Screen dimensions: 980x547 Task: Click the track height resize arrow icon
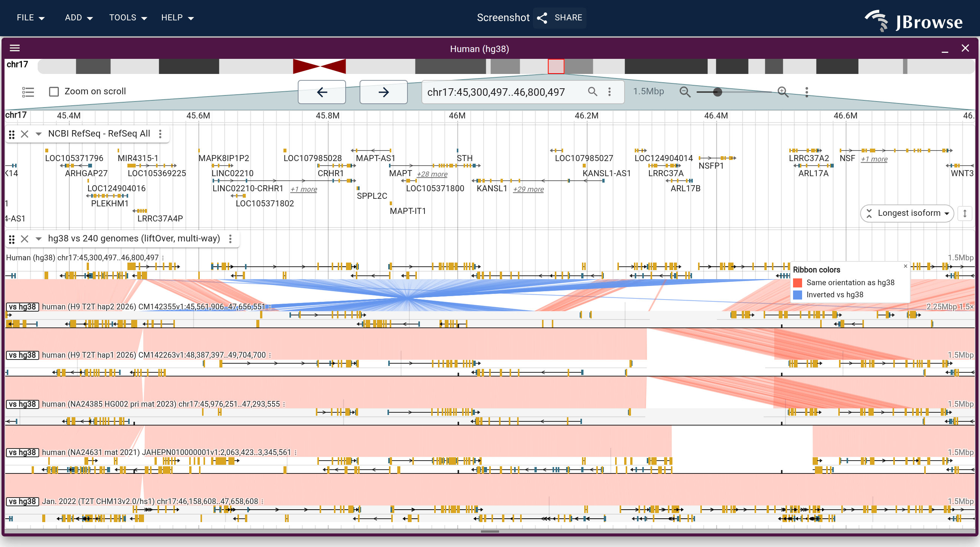pyautogui.click(x=965, y=213)
